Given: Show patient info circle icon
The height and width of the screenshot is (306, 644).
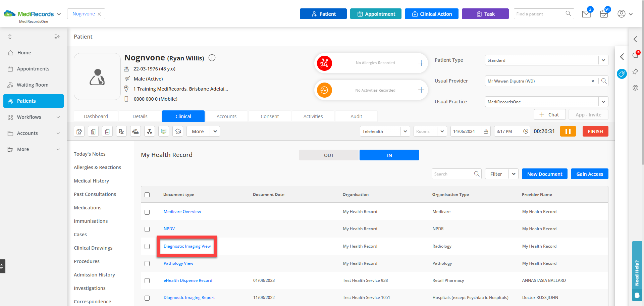Looking at the screenshot, I should [212, 58].
